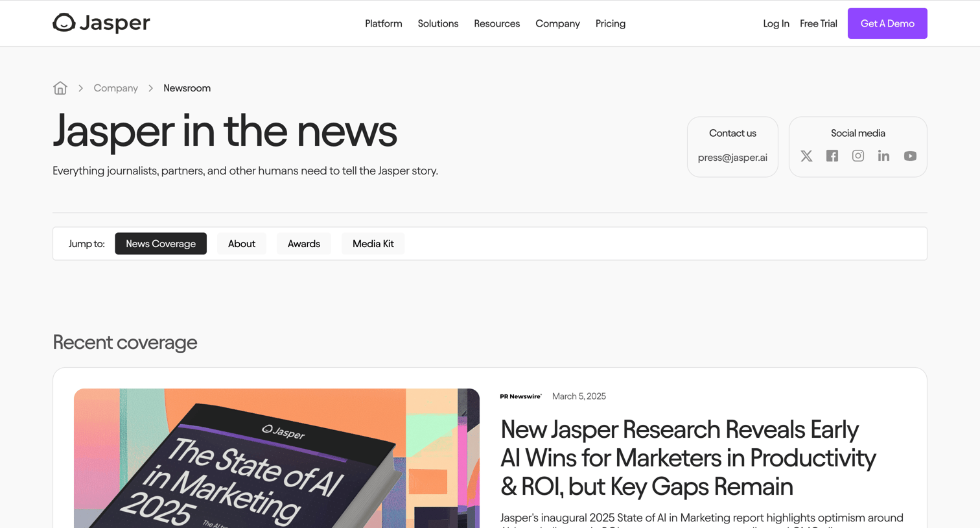Open the New Jasper Research Reveals article headline

coord(688,458)
